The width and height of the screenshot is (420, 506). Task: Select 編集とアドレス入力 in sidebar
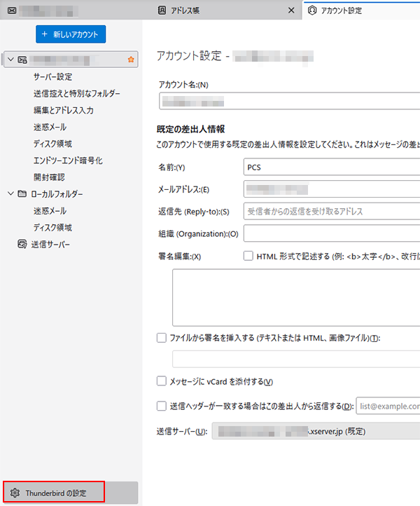pyautogui.click(x=64, y=110)
